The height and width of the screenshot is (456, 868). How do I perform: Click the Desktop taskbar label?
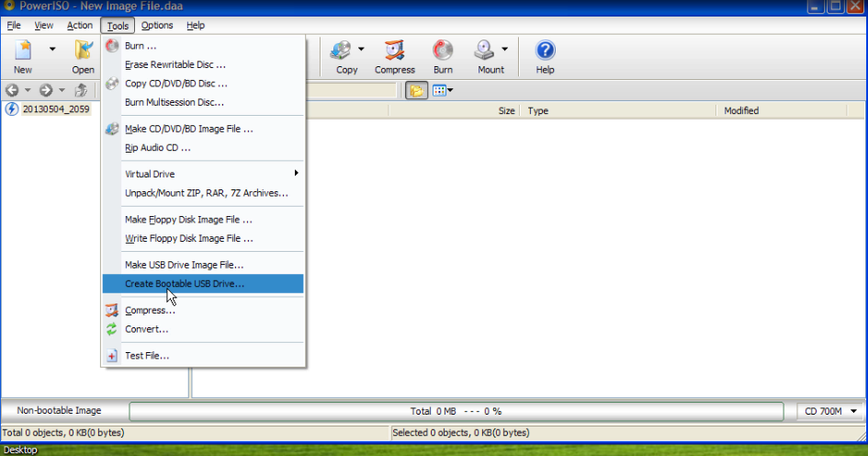tap(20, 450)
